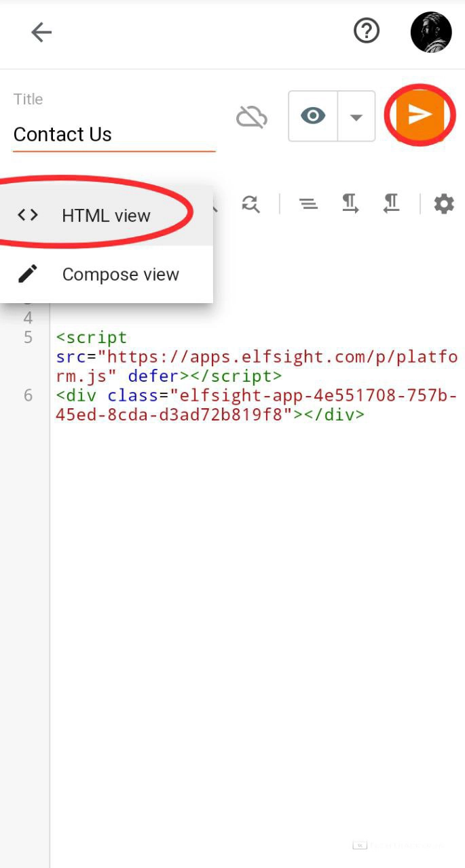Click the script tag on line 5
Screen dimensions: 465x868
[x=92, y=338]
